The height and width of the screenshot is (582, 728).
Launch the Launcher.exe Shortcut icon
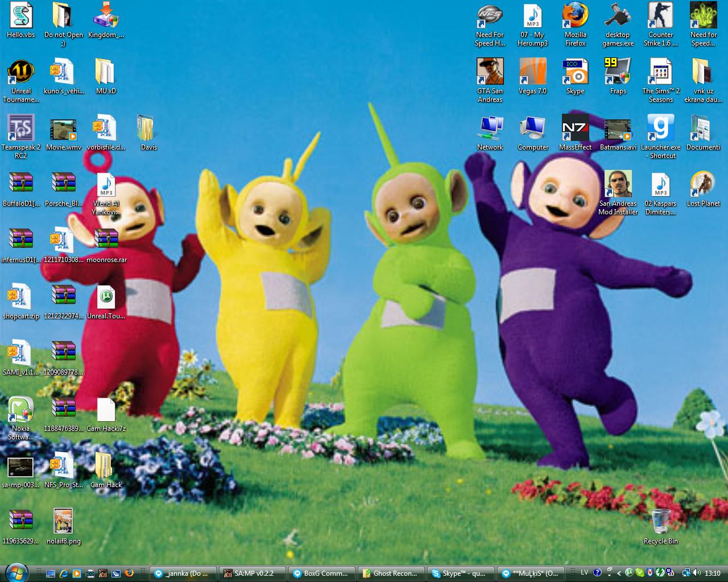pos(660,137)
